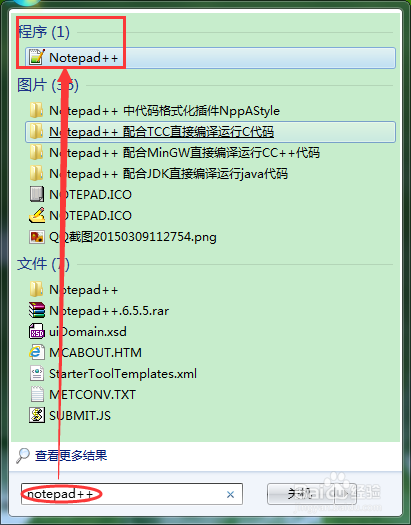Screen dimensions: 411x525
Task: Open the uiDomain.xsd file icon
Action: (36, 331)
